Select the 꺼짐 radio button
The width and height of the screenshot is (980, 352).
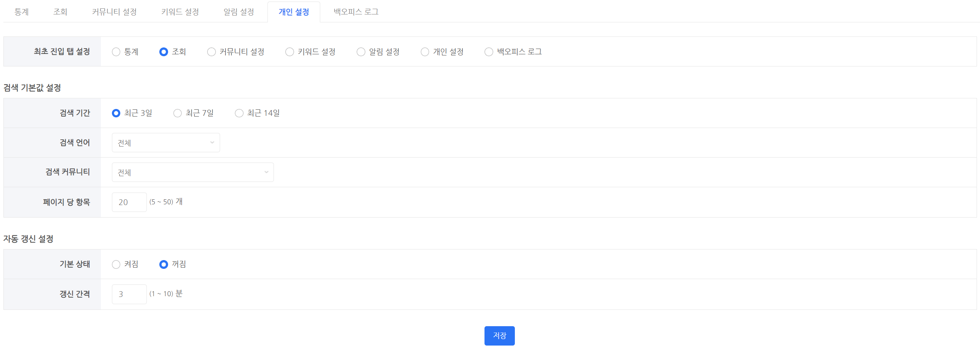(164, 264)
